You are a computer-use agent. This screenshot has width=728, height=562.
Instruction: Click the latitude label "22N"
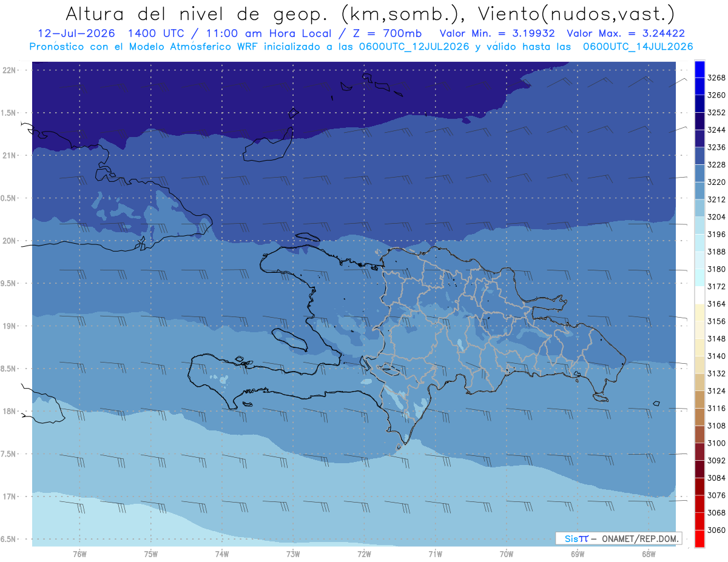(x=10, y=70)
